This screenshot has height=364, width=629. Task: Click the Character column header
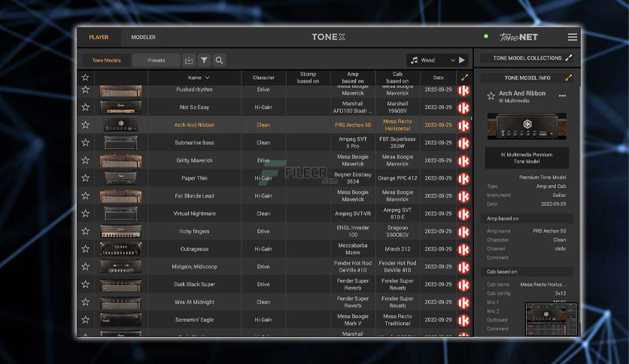tap(263, 77)
